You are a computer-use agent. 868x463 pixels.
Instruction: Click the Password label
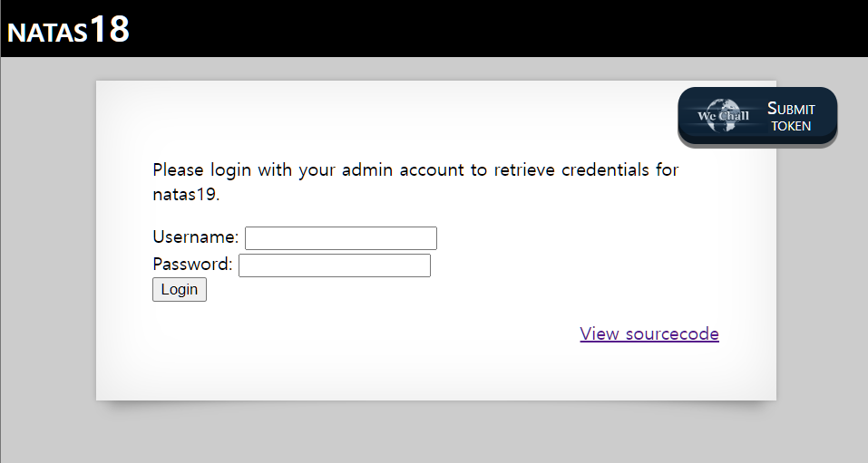point(192,265)
